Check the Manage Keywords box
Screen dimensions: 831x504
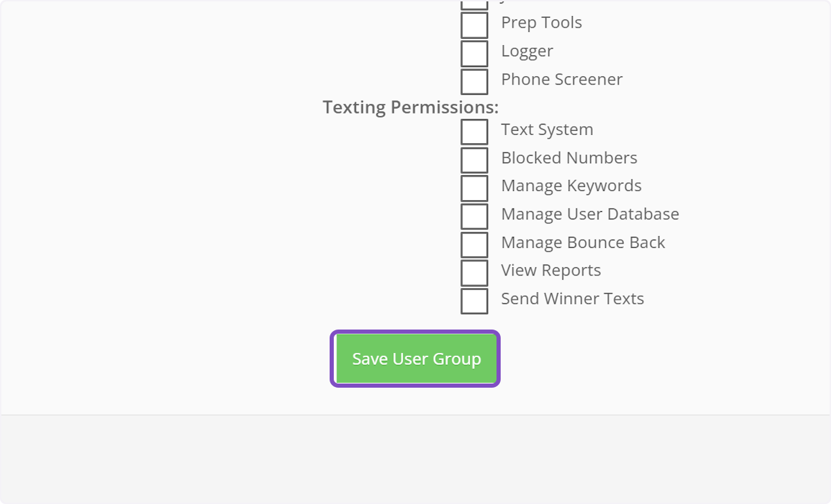click(x=474, y=188)
